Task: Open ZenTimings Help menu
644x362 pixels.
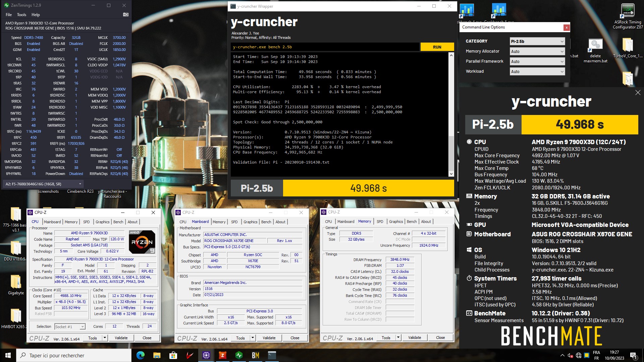Action: tap(36, 15)
